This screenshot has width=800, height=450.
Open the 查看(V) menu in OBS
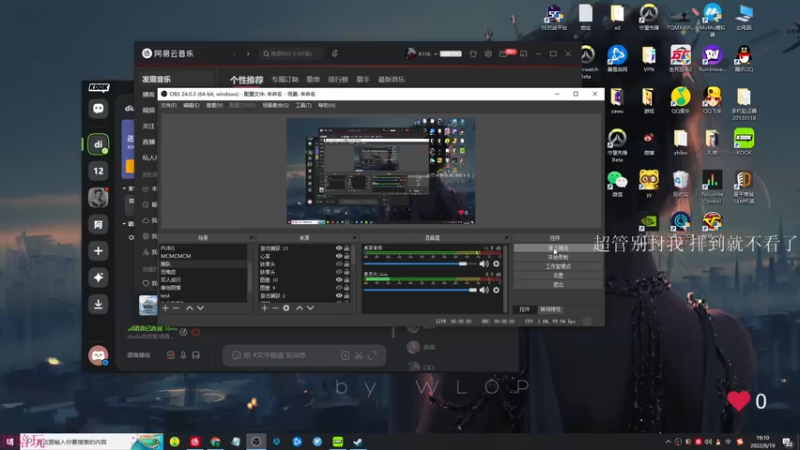pyautogui.click(x=214, y=105)
